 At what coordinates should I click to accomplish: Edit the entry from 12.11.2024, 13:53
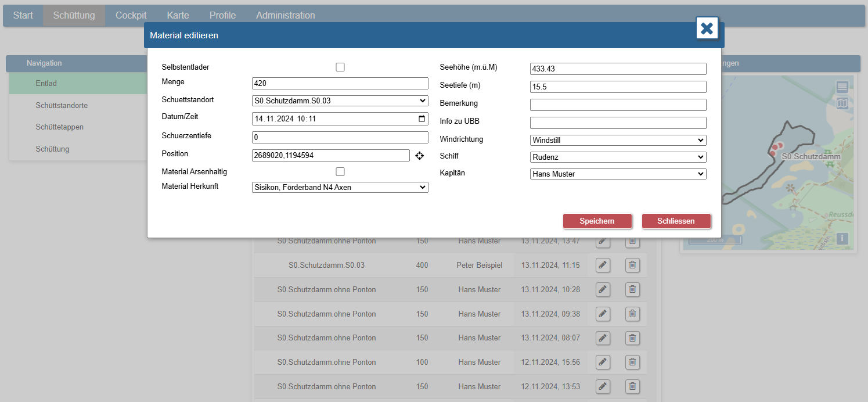(603, 386)
